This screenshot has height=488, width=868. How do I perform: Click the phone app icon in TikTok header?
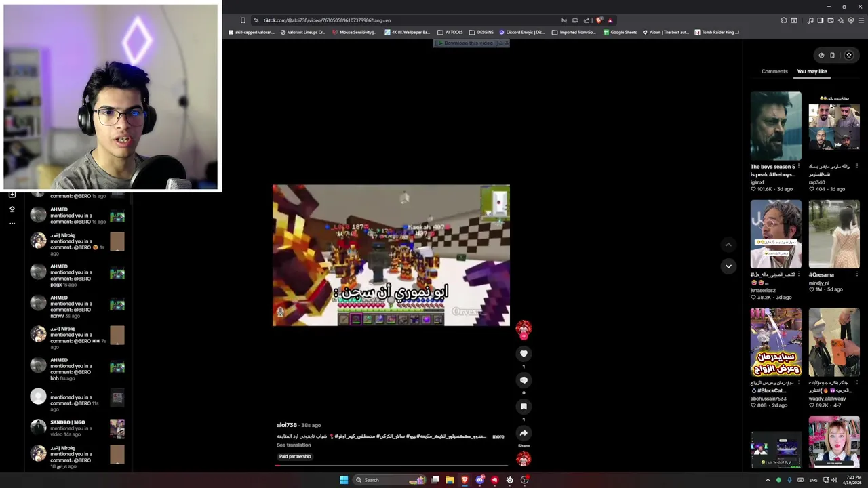pyautogui.click(x=833, y=55)
